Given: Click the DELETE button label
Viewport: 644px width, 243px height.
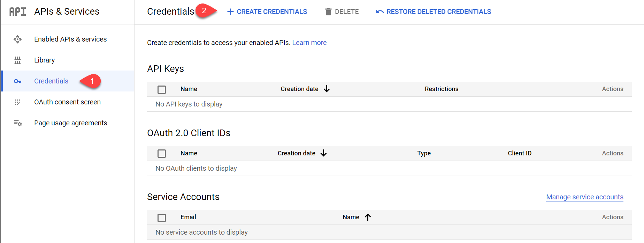Looking at the screenshot, I should [347, 12].
